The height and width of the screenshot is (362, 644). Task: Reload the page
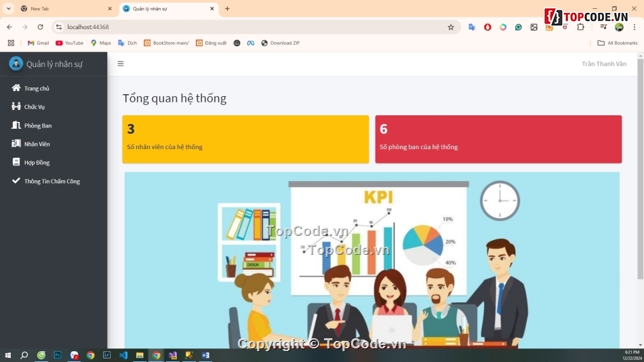coord(40,27)
